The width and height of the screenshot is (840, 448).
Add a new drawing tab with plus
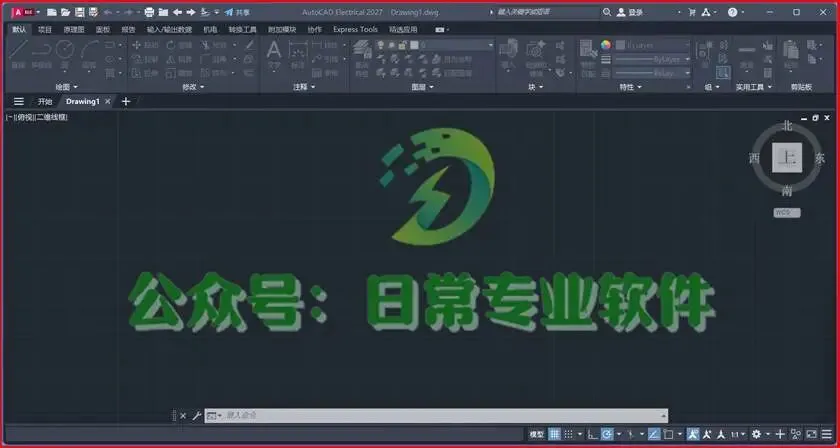[126, 101]
